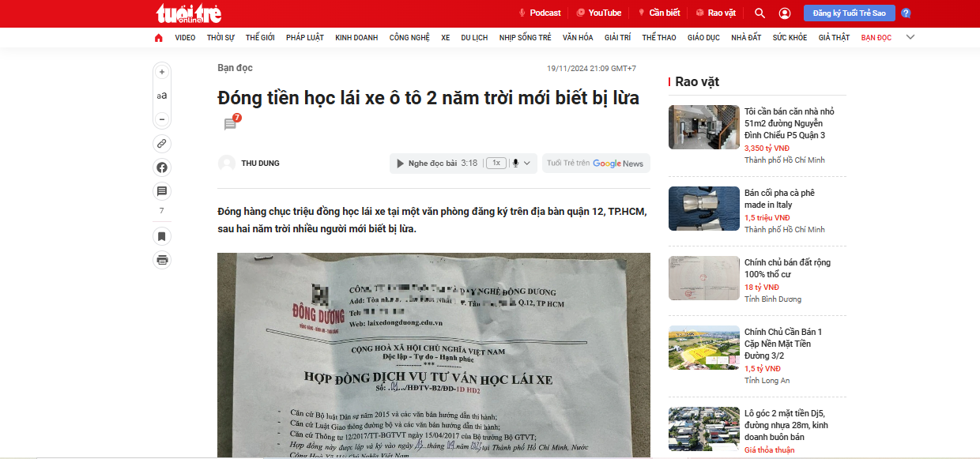
Task: Increase font size with plus button
Action: click(x=162, y=72)
